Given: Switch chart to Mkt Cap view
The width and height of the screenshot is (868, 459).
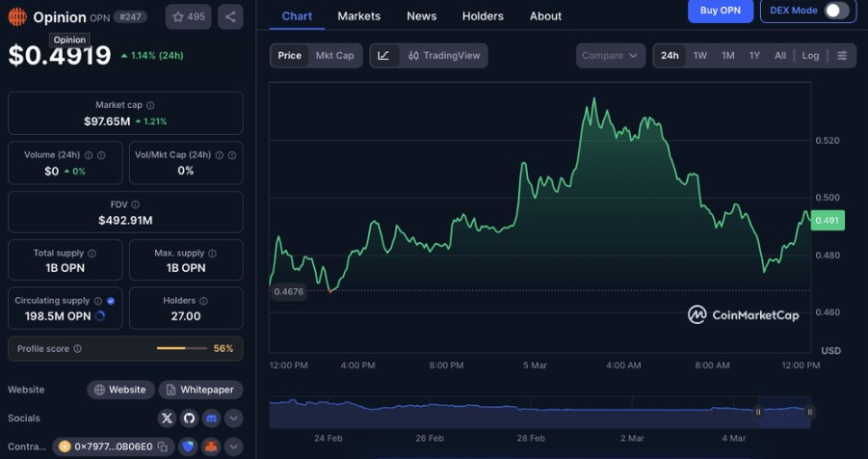Looking at the screenshot, I should [x=334, y=56].
